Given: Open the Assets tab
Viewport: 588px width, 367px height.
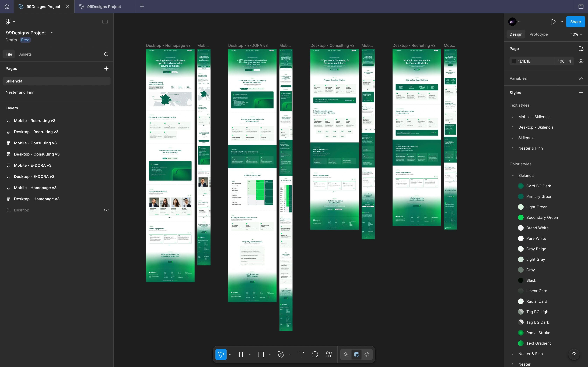Looking at the screenshot, I should click(26, 54).
